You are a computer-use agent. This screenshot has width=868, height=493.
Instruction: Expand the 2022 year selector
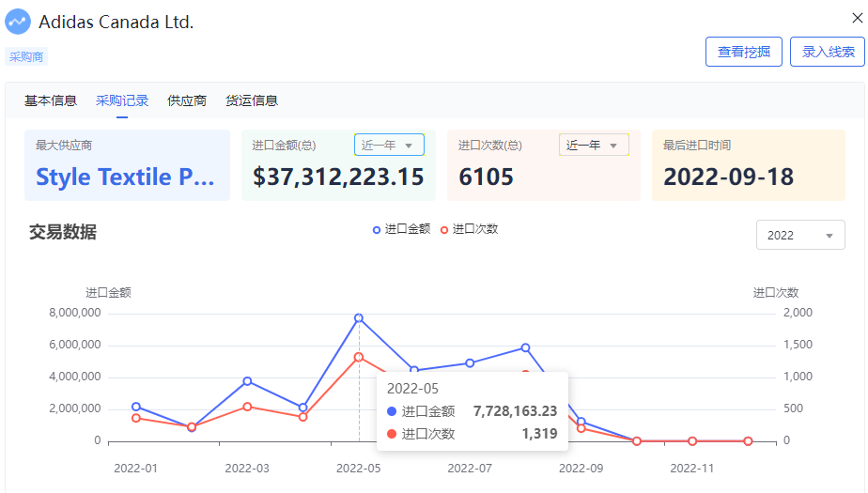click(800, 235)
